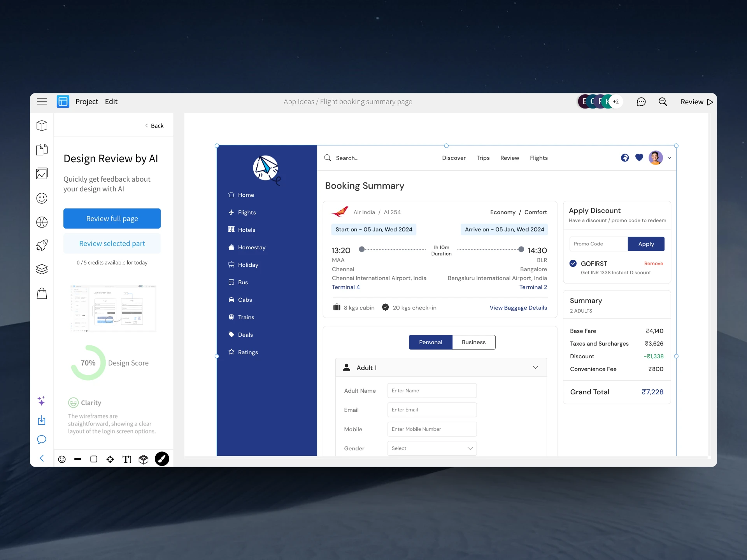The height and width of the screenshot is (560, 747).
Task: Open the chat bubble sidebar icon
Action: (x=42, y=439)
